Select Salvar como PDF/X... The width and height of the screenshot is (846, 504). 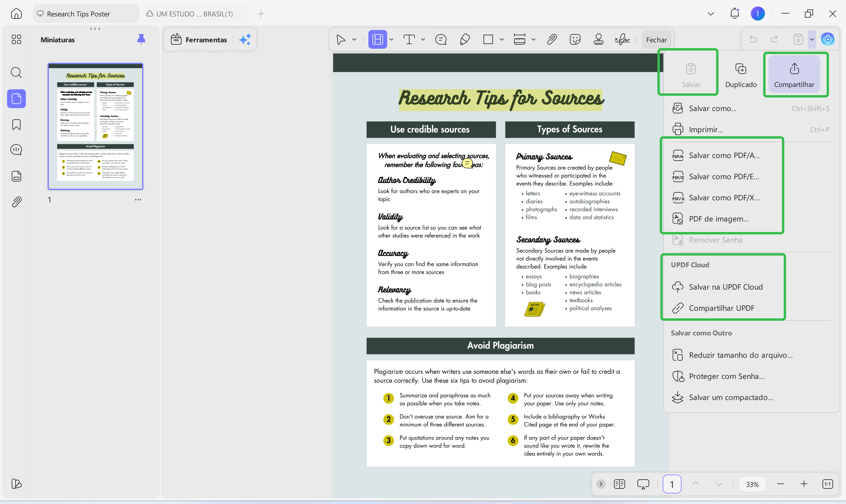coord(751,198)
